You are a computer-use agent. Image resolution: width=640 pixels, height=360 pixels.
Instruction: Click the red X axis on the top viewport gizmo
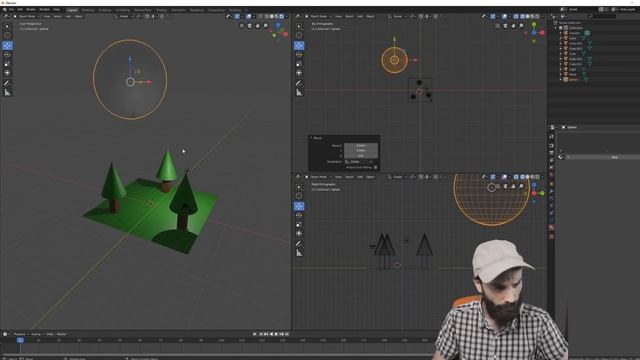pos(542,33)
